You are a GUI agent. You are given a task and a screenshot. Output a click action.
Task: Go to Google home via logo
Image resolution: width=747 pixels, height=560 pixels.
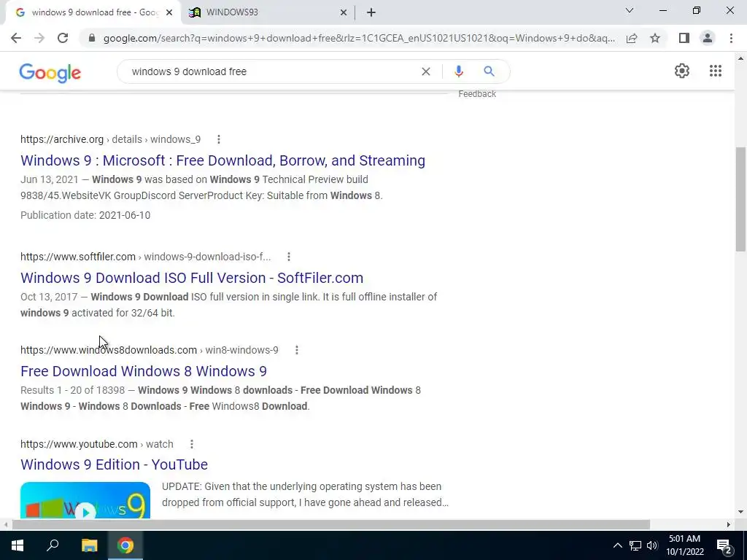click(x=50, y=73)
